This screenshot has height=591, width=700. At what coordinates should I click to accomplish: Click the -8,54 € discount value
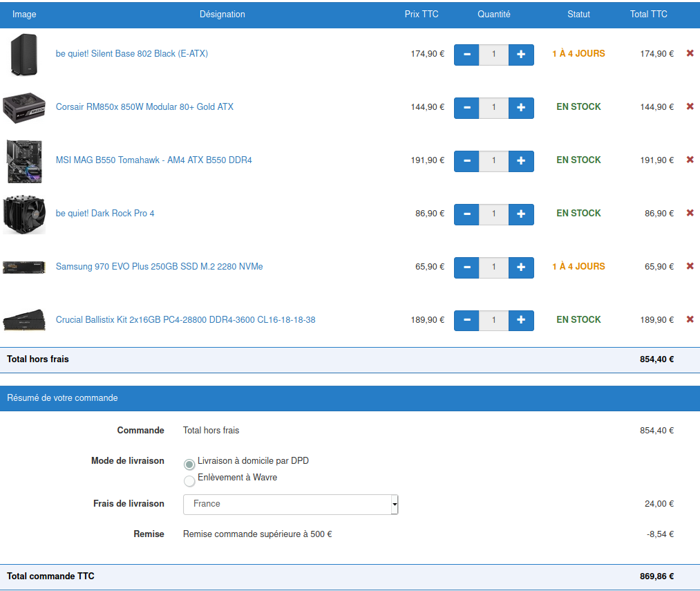pyautogui.click(x=661, y=534)
